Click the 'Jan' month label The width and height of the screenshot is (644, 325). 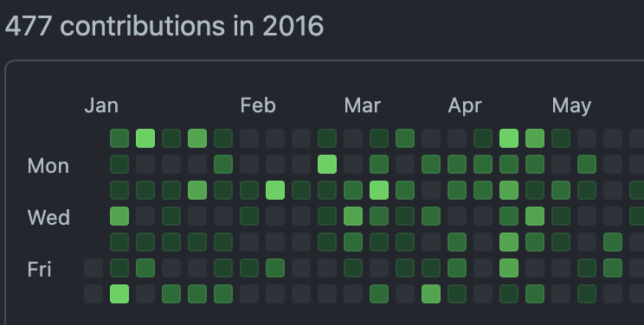point(101,105)
